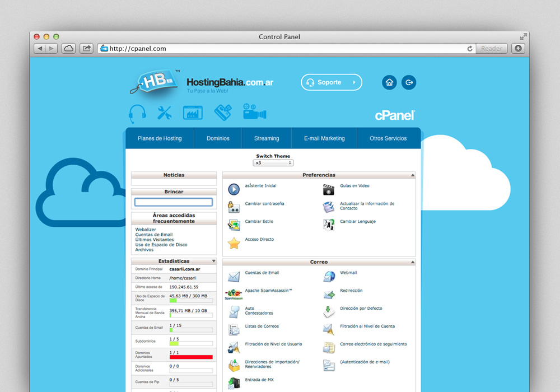
Task: Click the Auto Contestadores icon
Action: (234, 312)
